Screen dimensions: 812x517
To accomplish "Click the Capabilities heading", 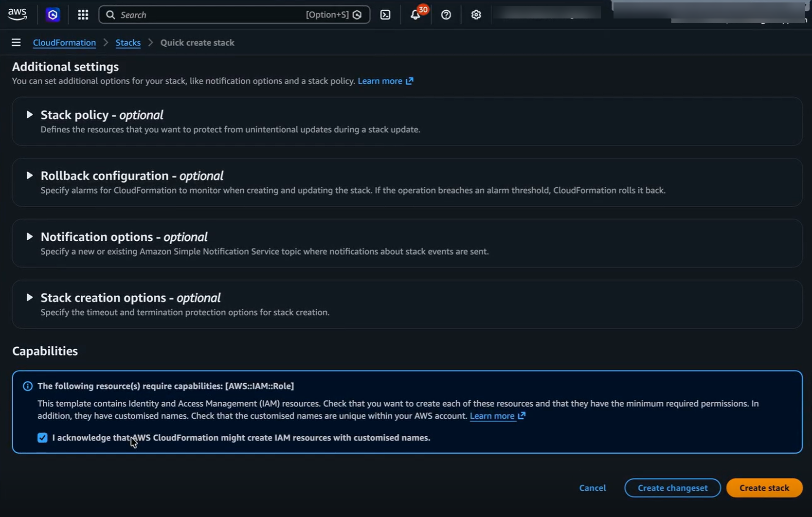I will click(45, 351).
